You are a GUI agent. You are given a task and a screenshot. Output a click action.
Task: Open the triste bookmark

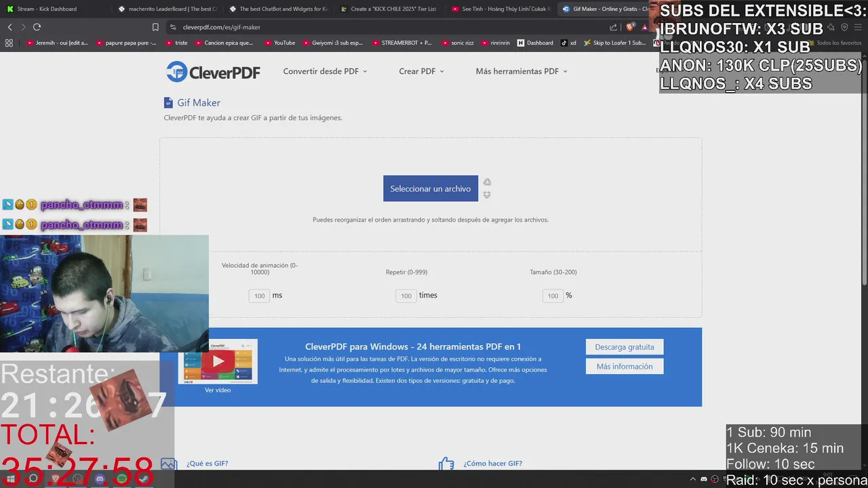pos(176,43)
